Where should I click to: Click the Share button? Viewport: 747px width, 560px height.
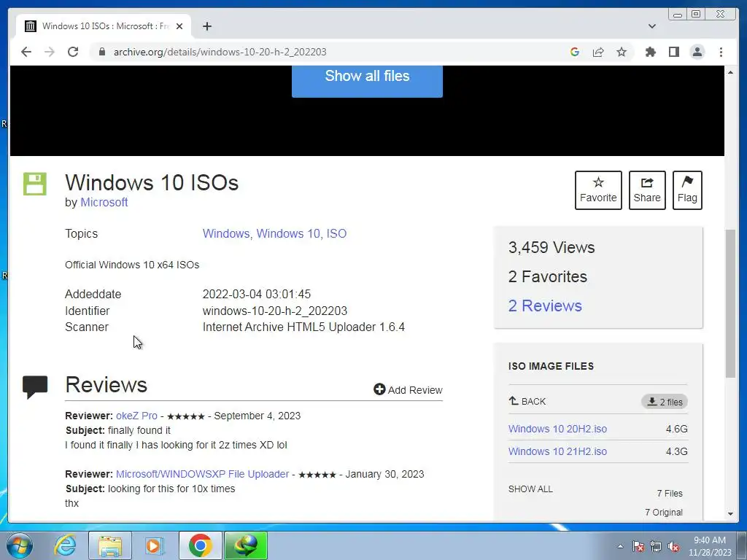[647, 190]
